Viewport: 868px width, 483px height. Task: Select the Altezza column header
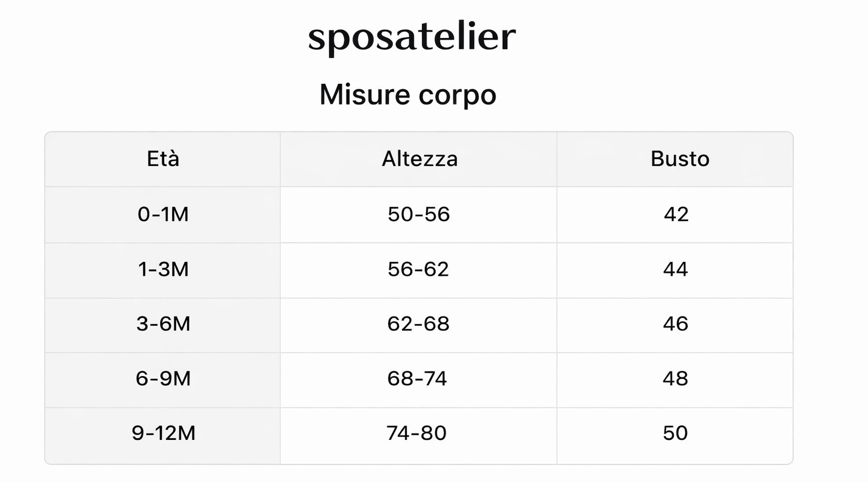click(420, 159)
